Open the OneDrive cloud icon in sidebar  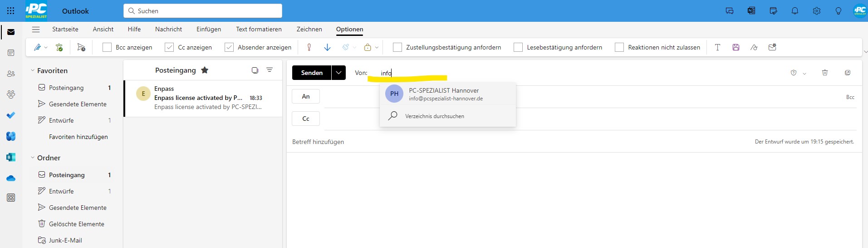point(11,178)
